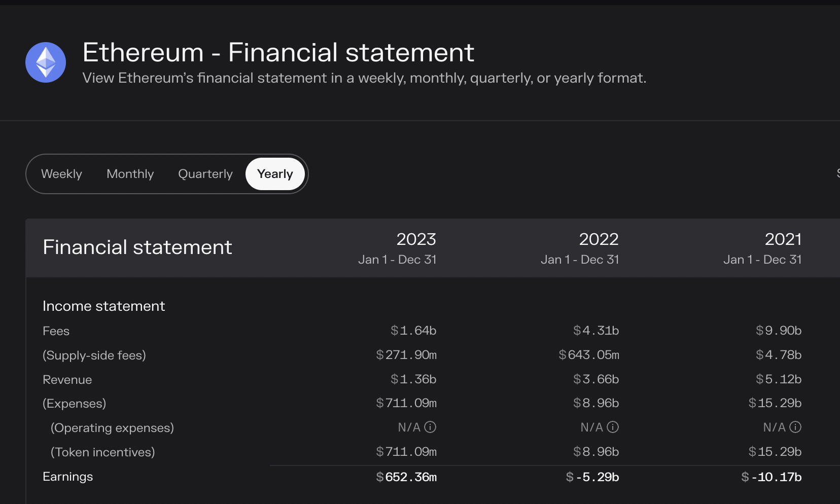Click the 2022 column header

(x=599, y=239)
